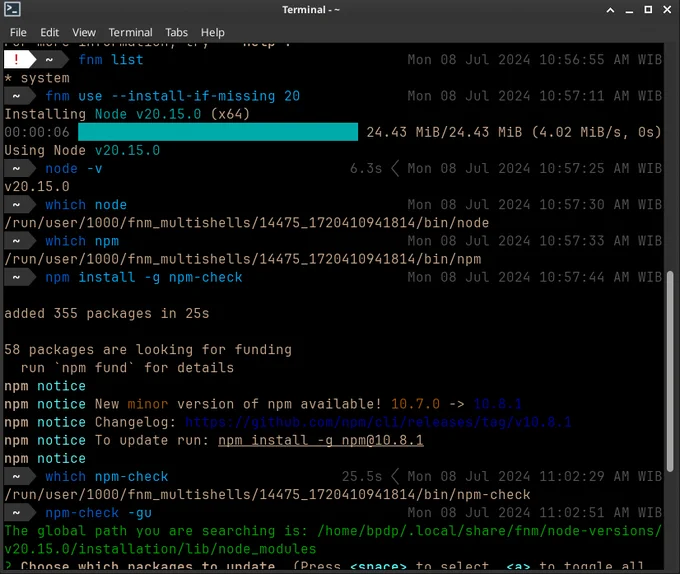Viewport: 680px width, 574px height.
Task: Open the npm changelog GitHub link
Action: point(378,422)
